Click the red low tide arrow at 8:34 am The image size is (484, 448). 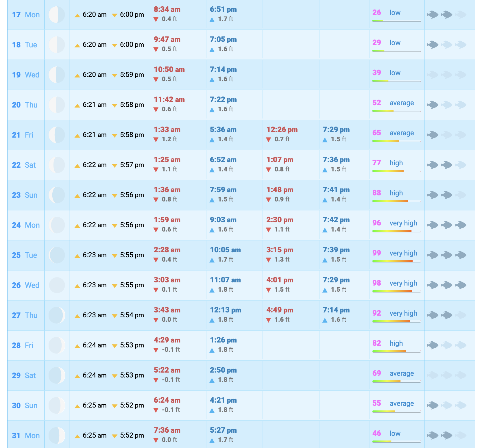click(x=156, y=19)
